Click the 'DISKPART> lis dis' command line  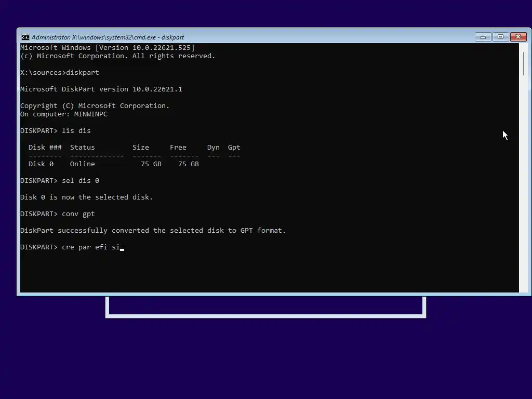click(x=56, y=131)
